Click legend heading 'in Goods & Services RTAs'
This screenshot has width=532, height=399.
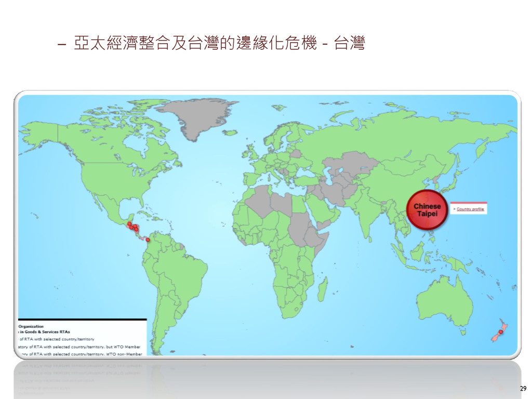pyautogui.click(x=45, y=332)
